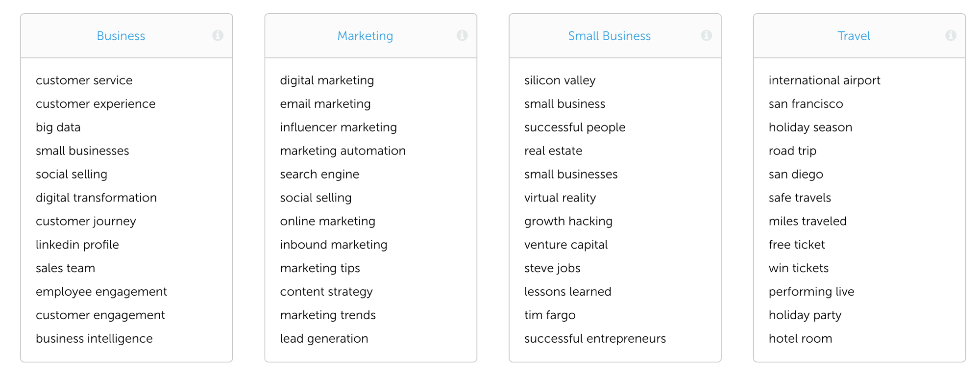Viewport: 980px width, 380px height.
Task: Open the Business category heading
Action: click(121, 36)
